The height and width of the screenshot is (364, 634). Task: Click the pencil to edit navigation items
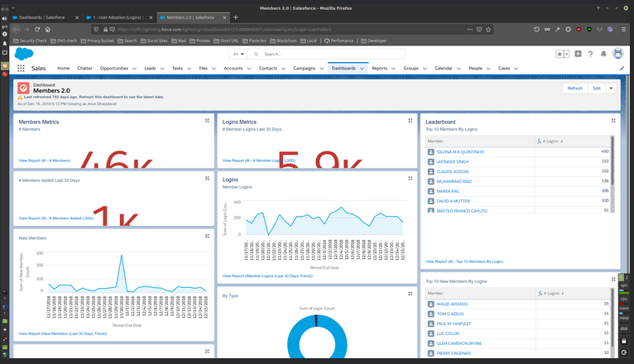coord(622,69)
